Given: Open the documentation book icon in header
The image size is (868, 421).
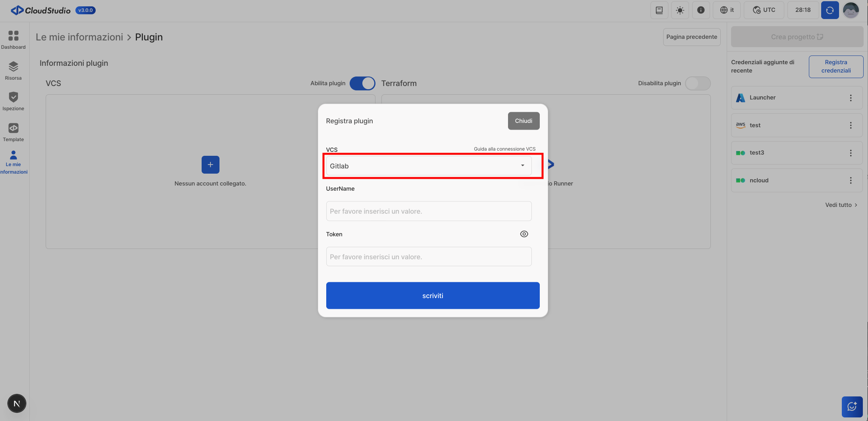Looking at the screenshot, I should (659, 10).
